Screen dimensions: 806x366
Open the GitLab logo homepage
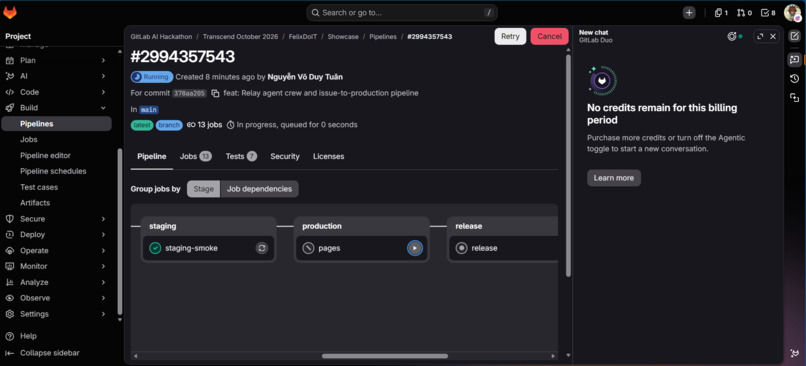[x=9, y=13]
